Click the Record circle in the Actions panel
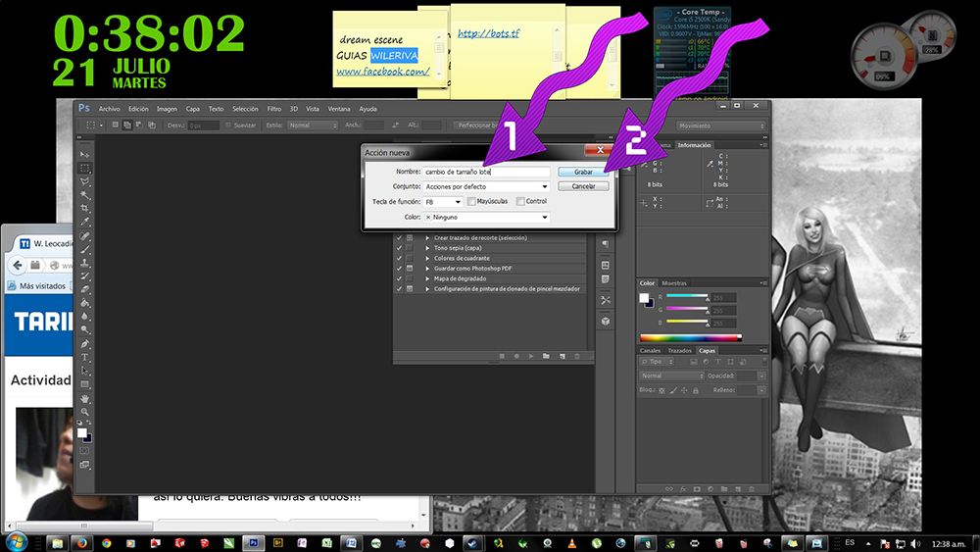The height and width of the screenshot is (552, 980). (516, 356)
